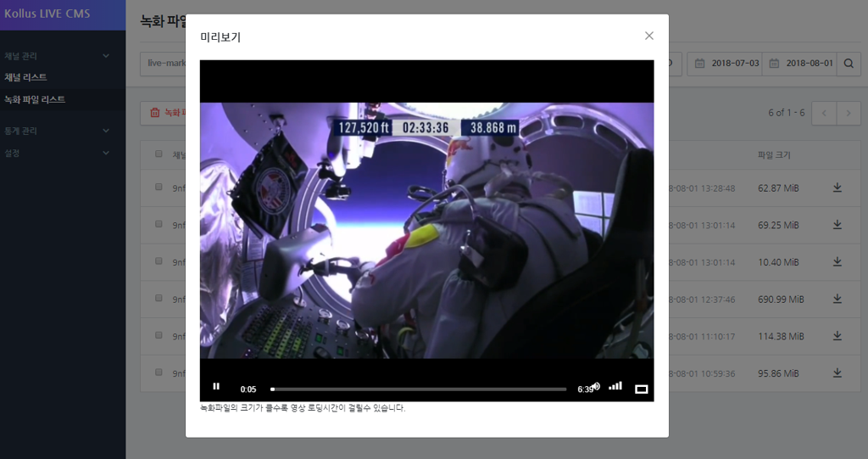Check the last row's checkbox in the list
The width and height of the screenshot is (868, 459).
(159, 372)
